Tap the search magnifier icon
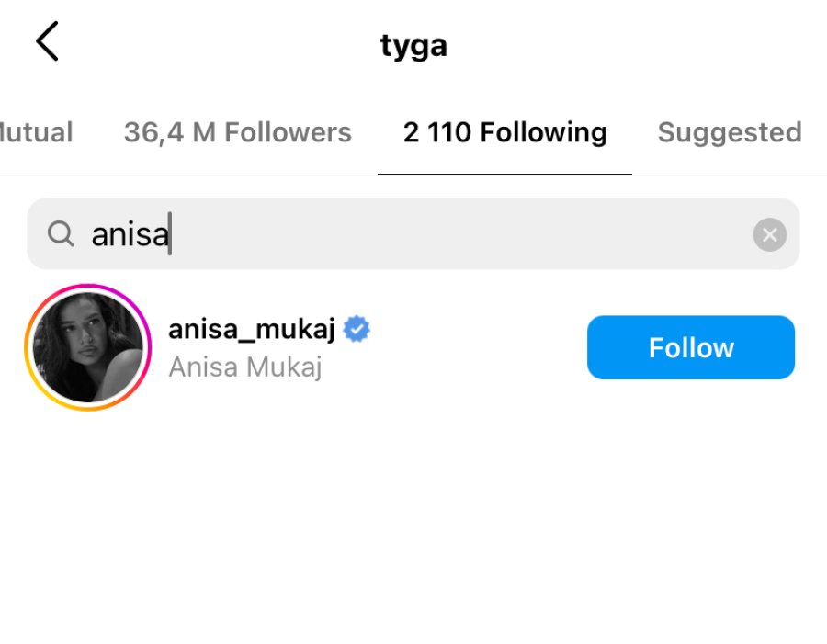 61,233
